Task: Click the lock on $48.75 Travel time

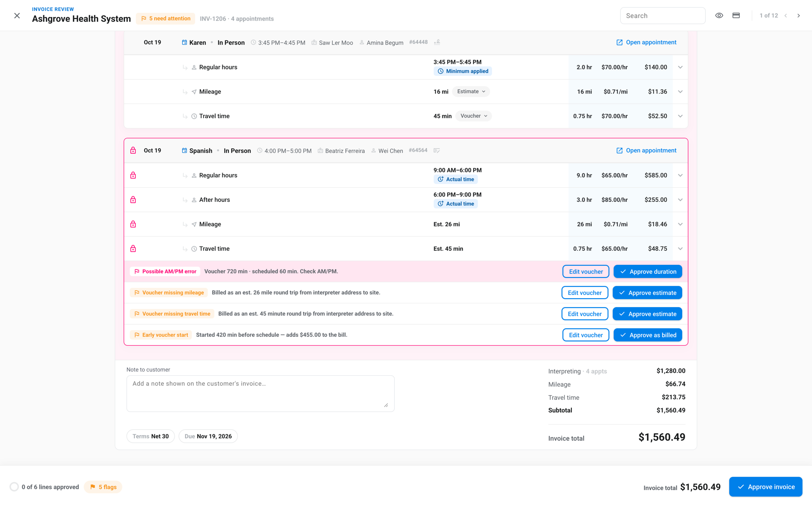Action: pos(133,249)
